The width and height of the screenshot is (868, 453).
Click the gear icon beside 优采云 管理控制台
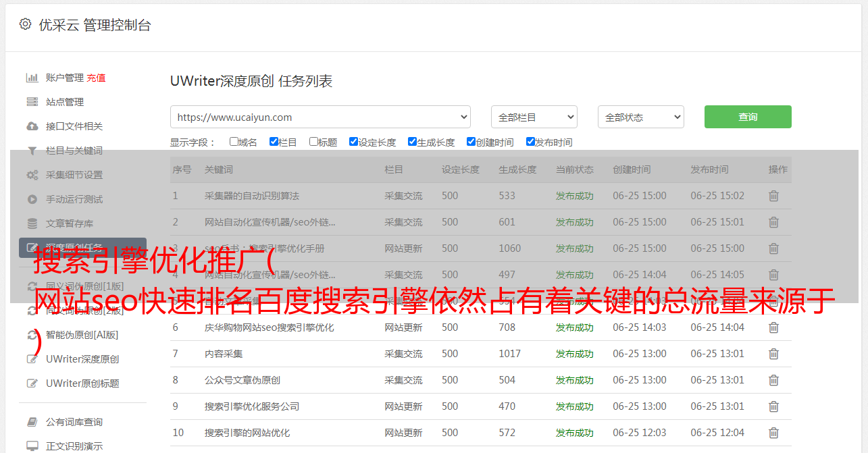25,24
